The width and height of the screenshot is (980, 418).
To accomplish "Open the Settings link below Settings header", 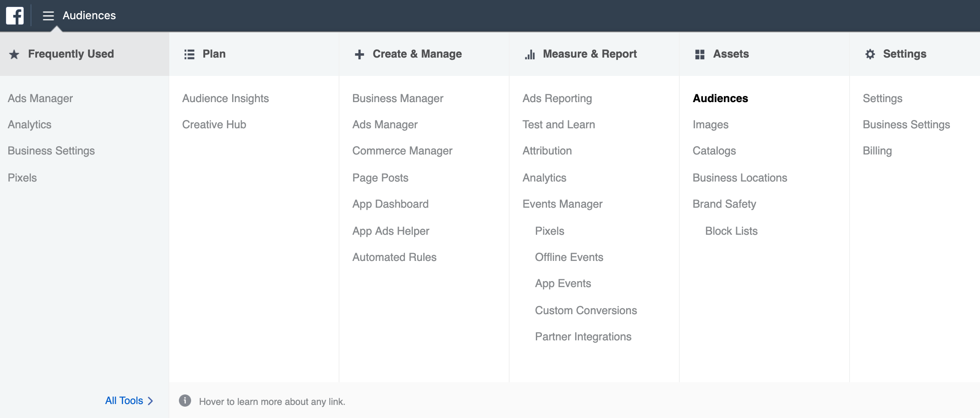I will coord(883,98).
